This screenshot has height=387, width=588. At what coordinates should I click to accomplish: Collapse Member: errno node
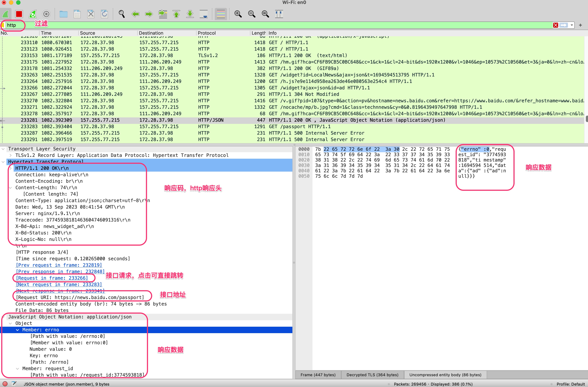click(18, 330)
